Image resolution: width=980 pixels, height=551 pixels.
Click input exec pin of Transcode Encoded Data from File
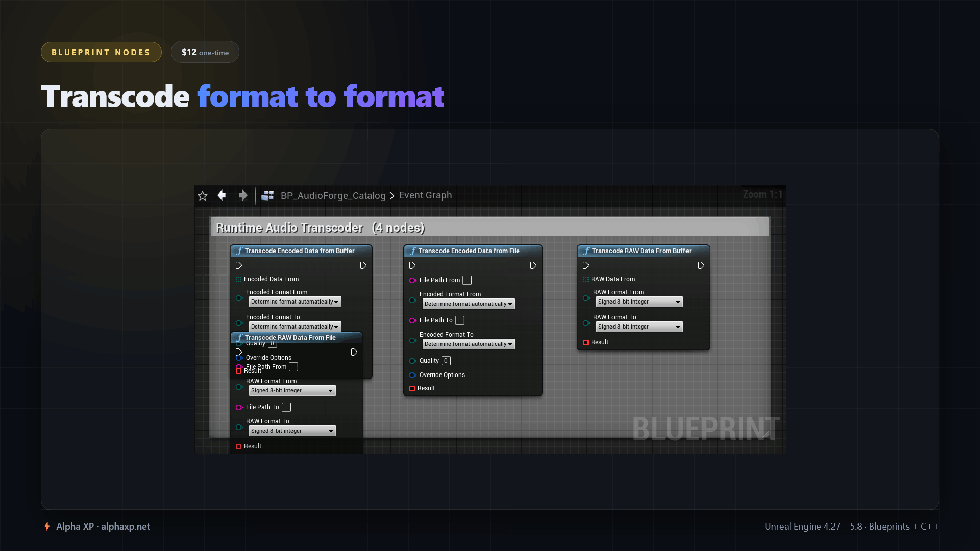click(412, 266)
